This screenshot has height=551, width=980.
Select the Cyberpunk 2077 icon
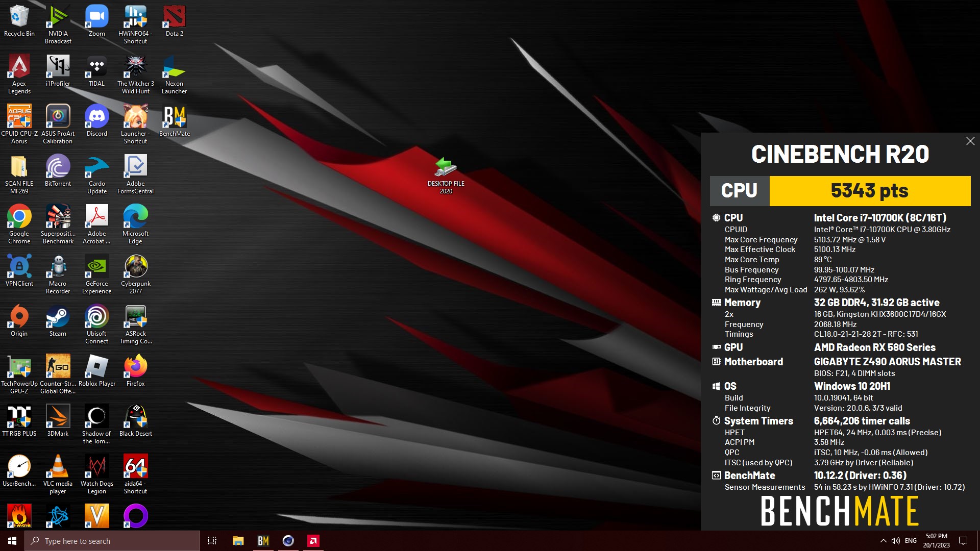pos(135,275)
